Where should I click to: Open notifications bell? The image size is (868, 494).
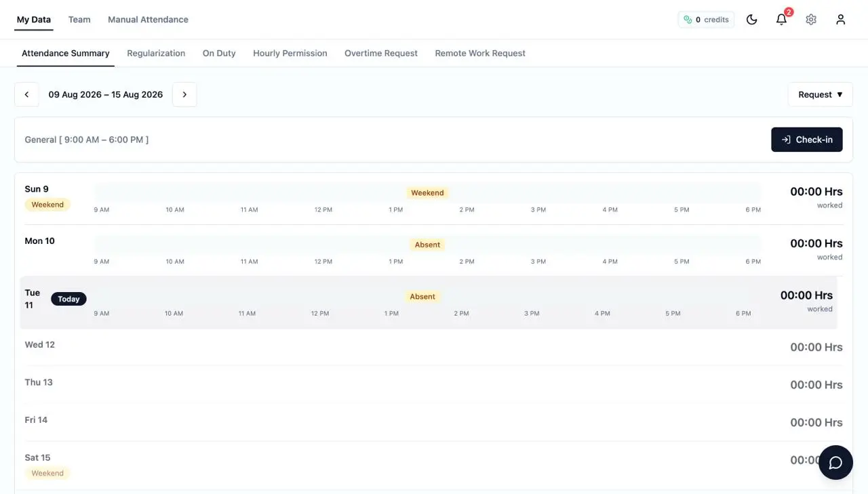pos(781,20)
